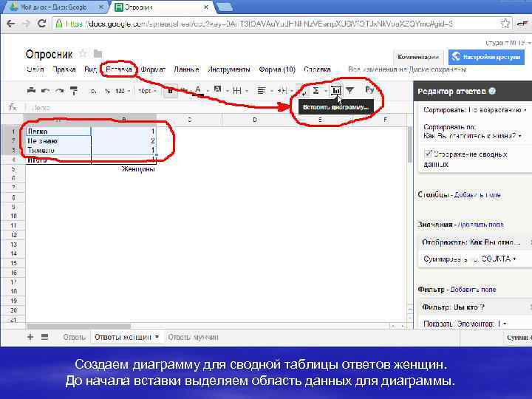
Task: Click the Borders icon
Action: [237, 91]
